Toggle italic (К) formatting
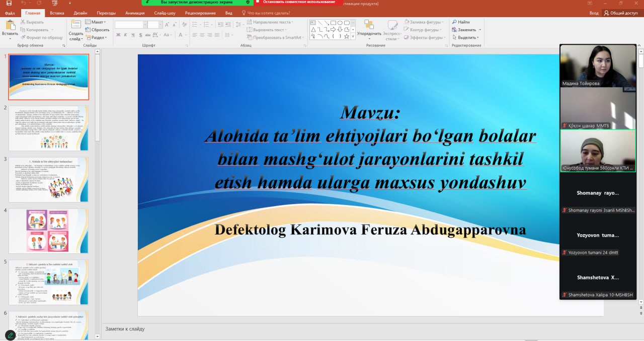The width and height of the screenshot is (644, 341). coord(125,35)
